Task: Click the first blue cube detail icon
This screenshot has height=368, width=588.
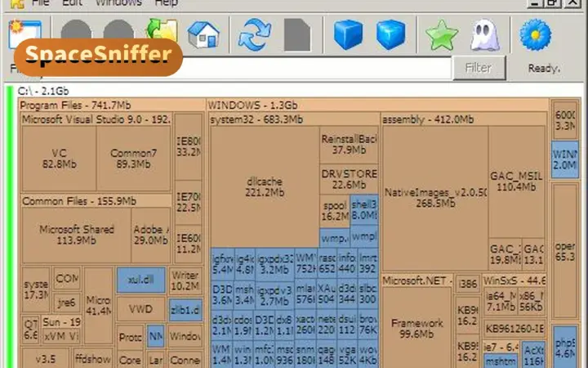Action: pyautogui.click(x=349, y=34)
